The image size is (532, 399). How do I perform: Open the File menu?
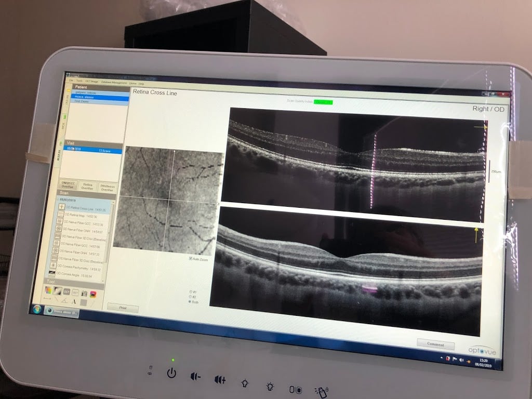pyautogui.click(x=71, y=81)
